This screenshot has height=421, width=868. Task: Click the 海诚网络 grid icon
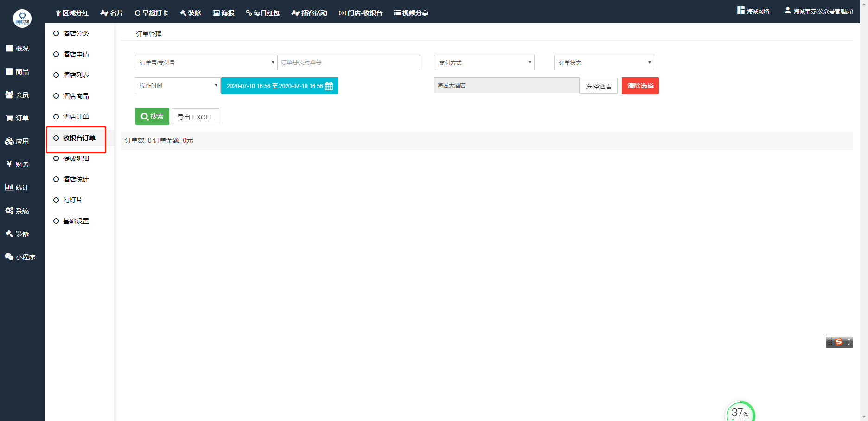[x=741, y=10]
